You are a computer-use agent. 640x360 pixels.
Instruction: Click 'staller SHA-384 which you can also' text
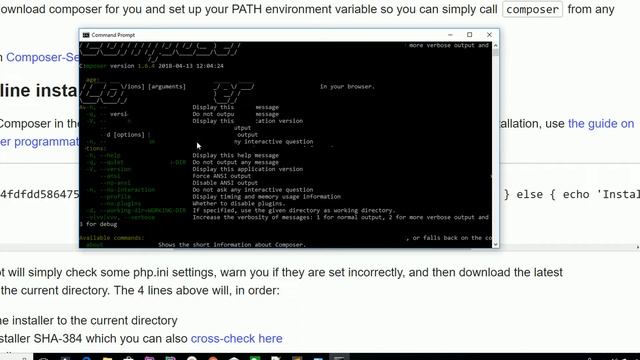point(93,338)
